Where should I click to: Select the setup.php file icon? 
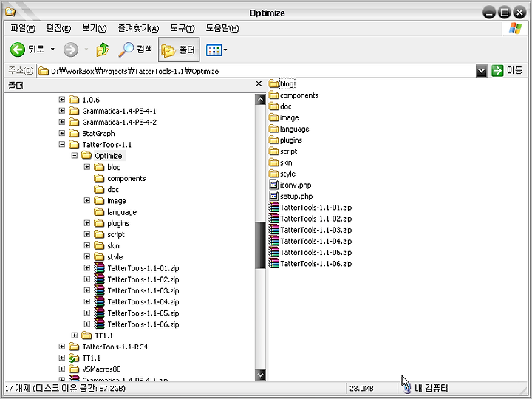tap(274, 195)
